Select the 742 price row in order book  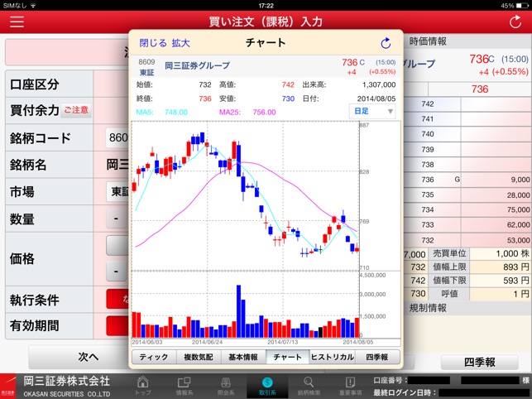pyautogui.click(x=467, y=104)
